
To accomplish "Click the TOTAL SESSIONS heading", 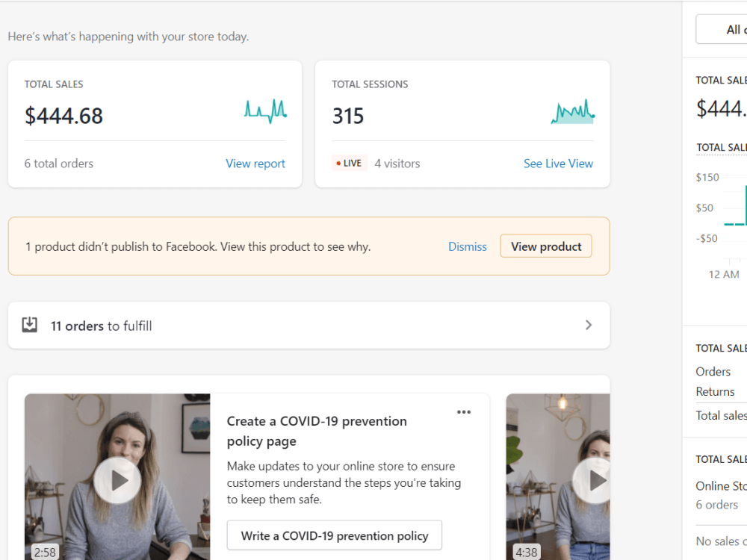I will [370, 84].
